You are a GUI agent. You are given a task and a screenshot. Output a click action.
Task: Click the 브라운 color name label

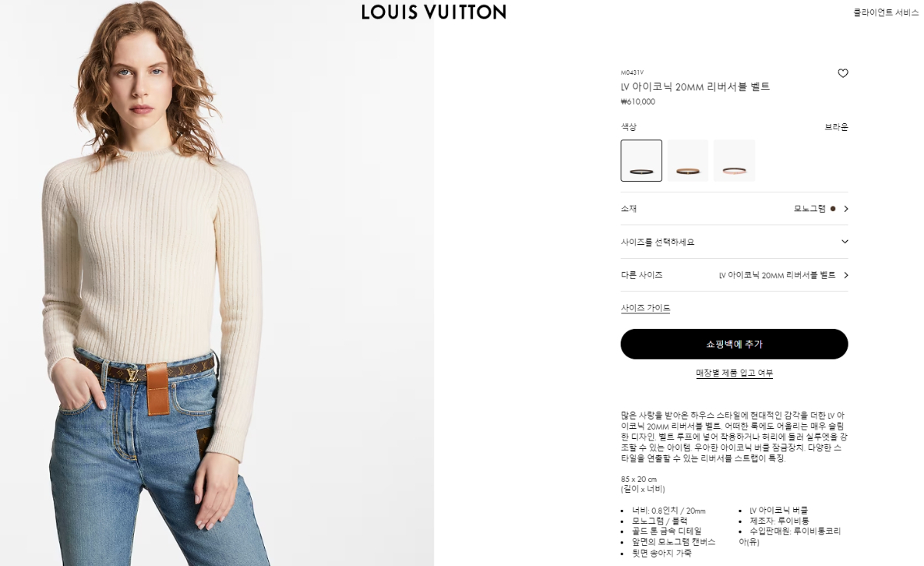point(836,127)
